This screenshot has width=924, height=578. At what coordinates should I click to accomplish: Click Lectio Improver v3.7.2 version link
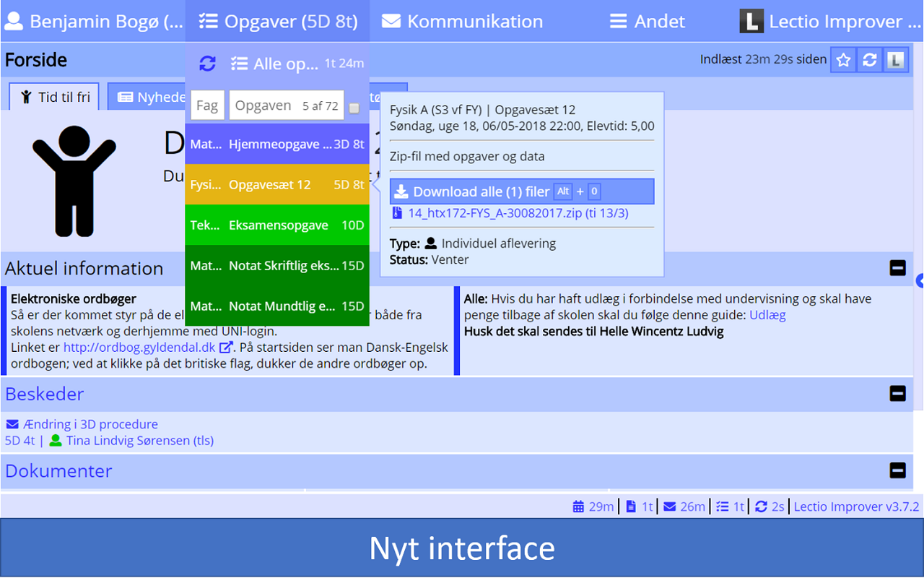[x=857, y=506]
